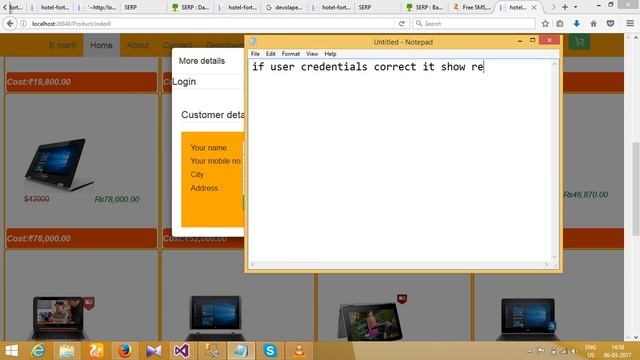640x360 pixels.
Task: Switch to the devolape Google tab
Action: click(x=285, y=7)
